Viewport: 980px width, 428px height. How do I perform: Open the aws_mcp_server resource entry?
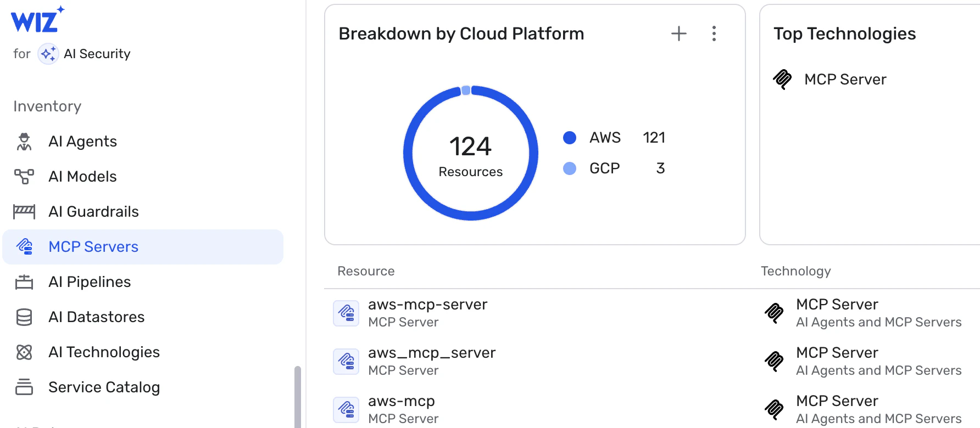coord(432,353)
